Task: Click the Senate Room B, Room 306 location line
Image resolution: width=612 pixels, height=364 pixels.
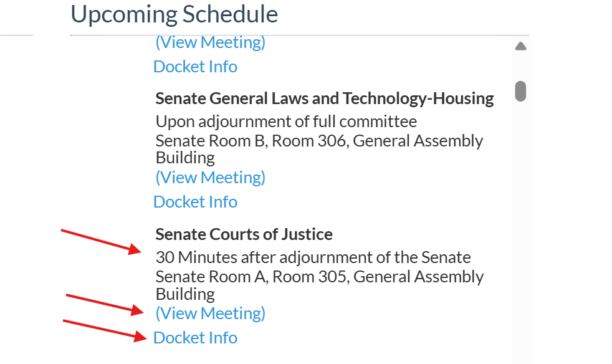Action: pos(319,141)
